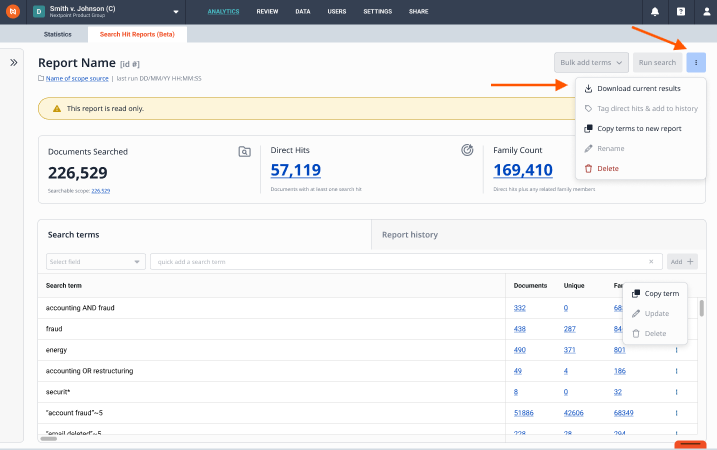The width and height of the screenshot is (717, 450).
Task: Open row menu for securit* term
Action: coord(676,392)
